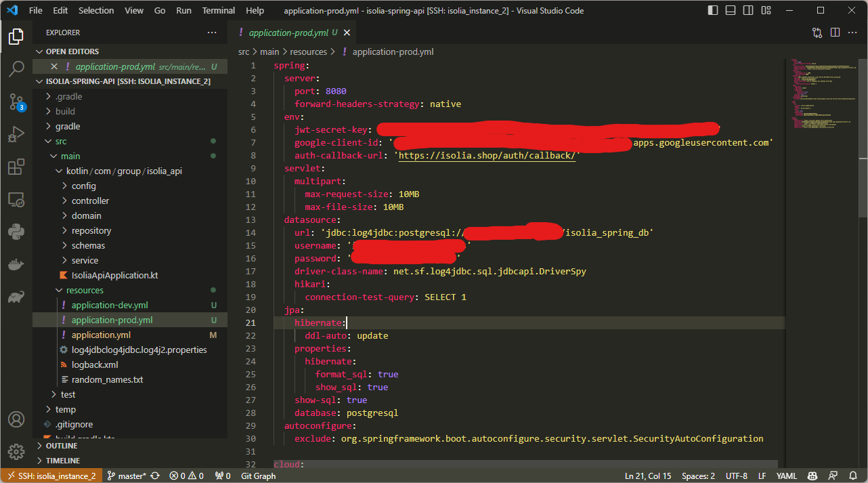Expand the controller folder
The image size is (868, 483).
(130, 201)
